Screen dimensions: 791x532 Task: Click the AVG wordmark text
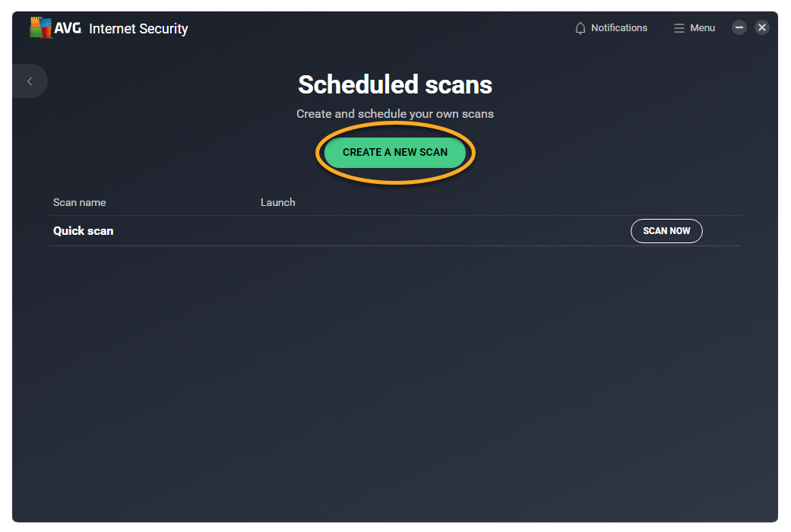(x=68, y=29)
